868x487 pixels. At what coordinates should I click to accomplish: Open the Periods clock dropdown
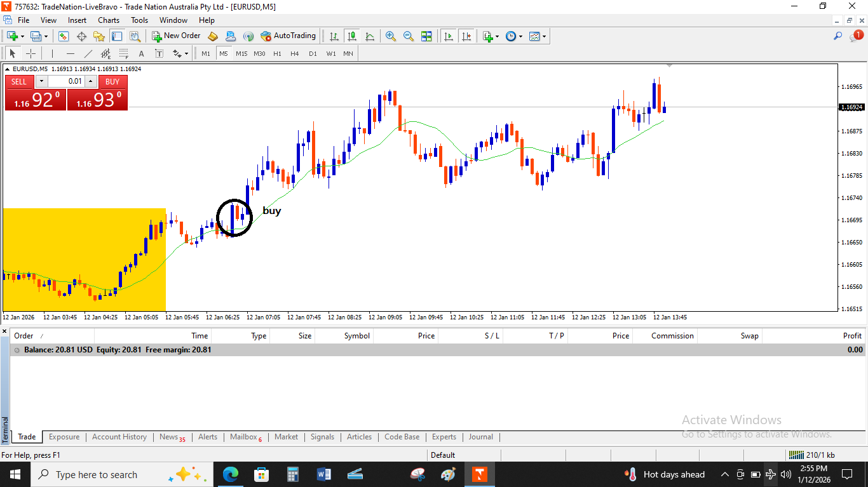[513, 36]
